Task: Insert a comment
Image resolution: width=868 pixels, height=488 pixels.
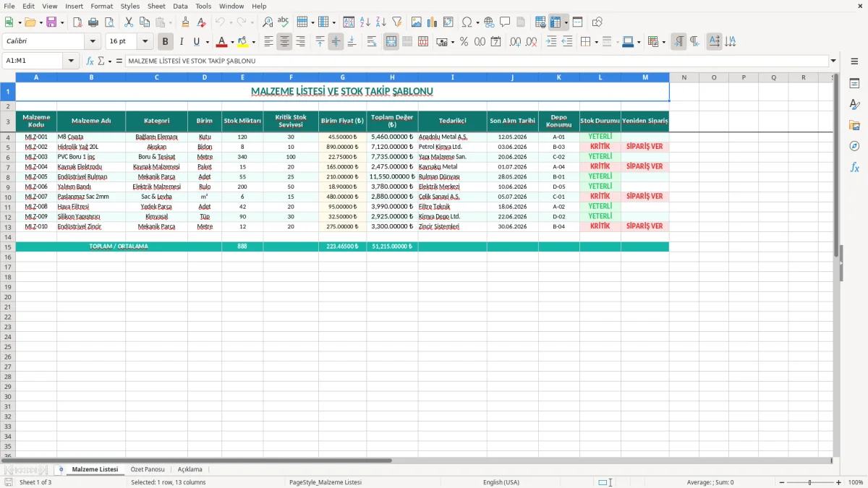Action: click(505, 22)
